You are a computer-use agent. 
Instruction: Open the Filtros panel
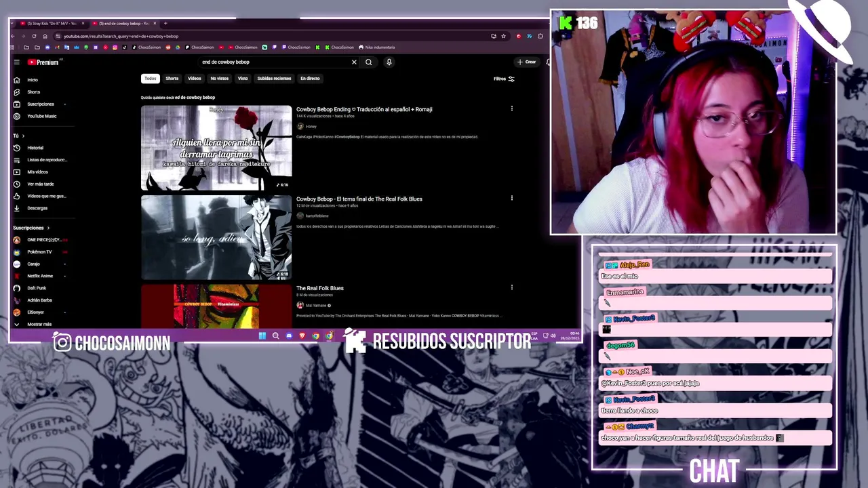(504, 79)
